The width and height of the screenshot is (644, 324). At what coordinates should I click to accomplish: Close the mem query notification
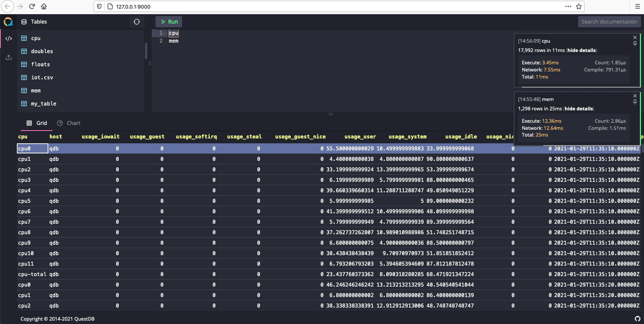coord(635,96)
